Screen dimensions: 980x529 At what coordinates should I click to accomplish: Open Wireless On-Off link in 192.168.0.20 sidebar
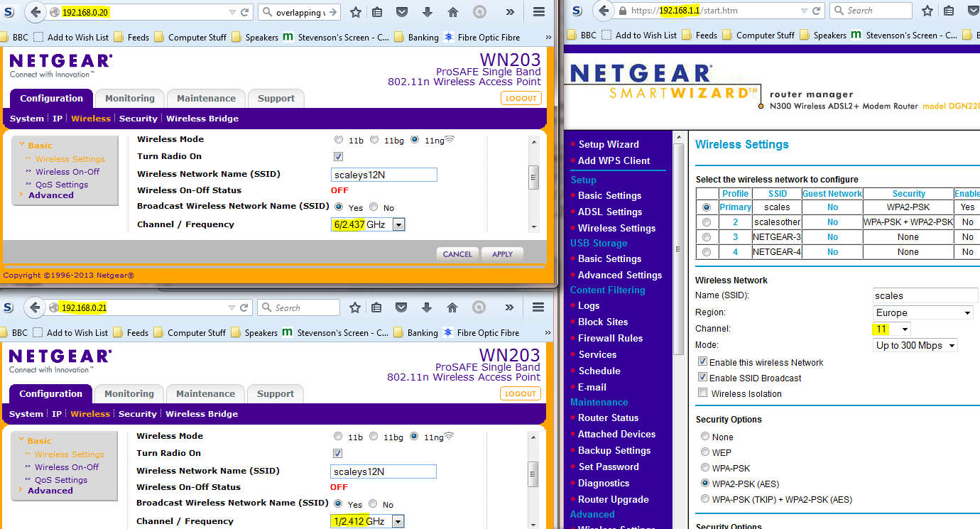pyautogui.click(x=67, y=172)
